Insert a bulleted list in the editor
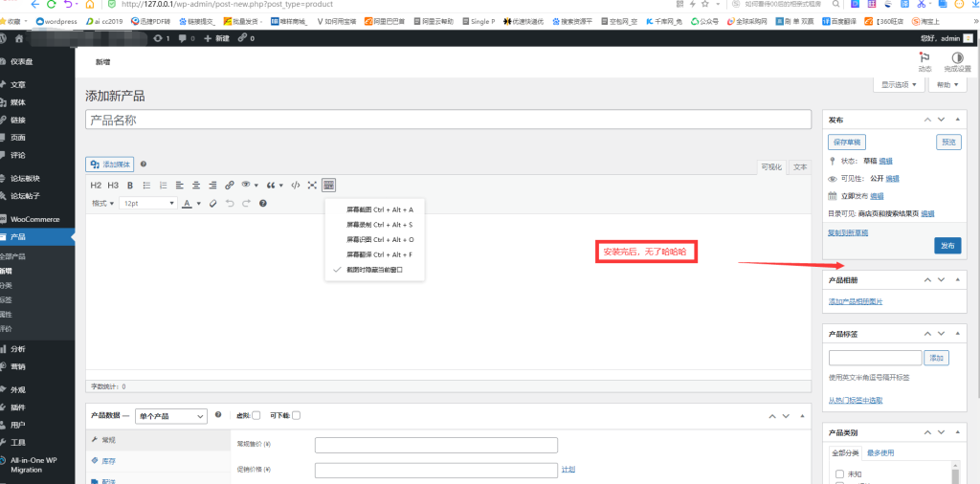This screenshot has width=980, height=484. point(146,185)
